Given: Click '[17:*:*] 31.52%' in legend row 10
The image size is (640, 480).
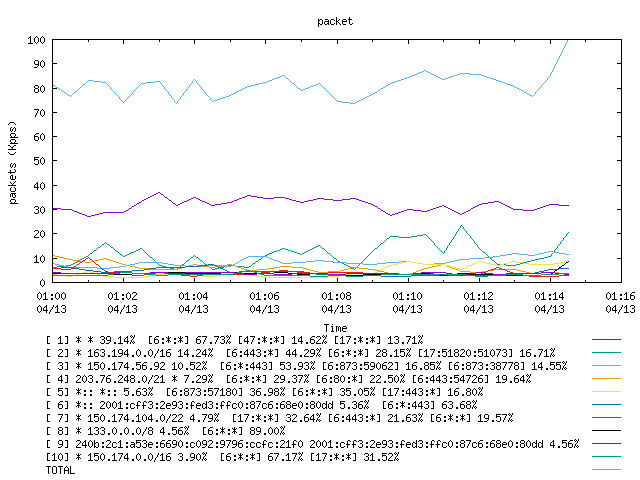Looking at the screenshot, I should 354,457.
